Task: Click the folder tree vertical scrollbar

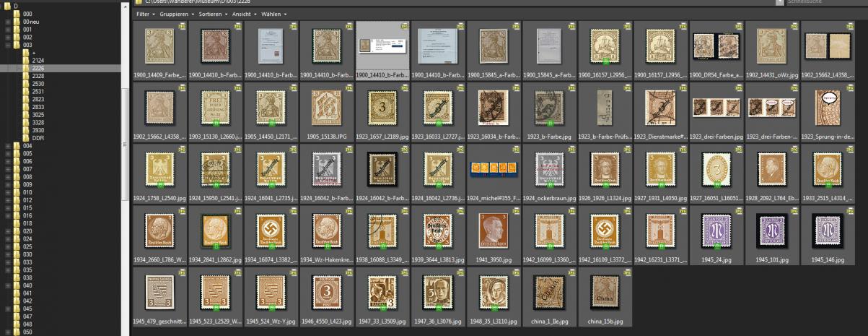Action: click(x=126, y=145)
